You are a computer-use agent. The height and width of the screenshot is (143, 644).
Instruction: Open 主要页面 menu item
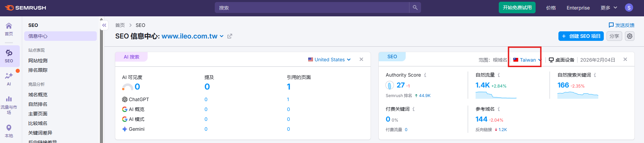(x=38, y=114)
